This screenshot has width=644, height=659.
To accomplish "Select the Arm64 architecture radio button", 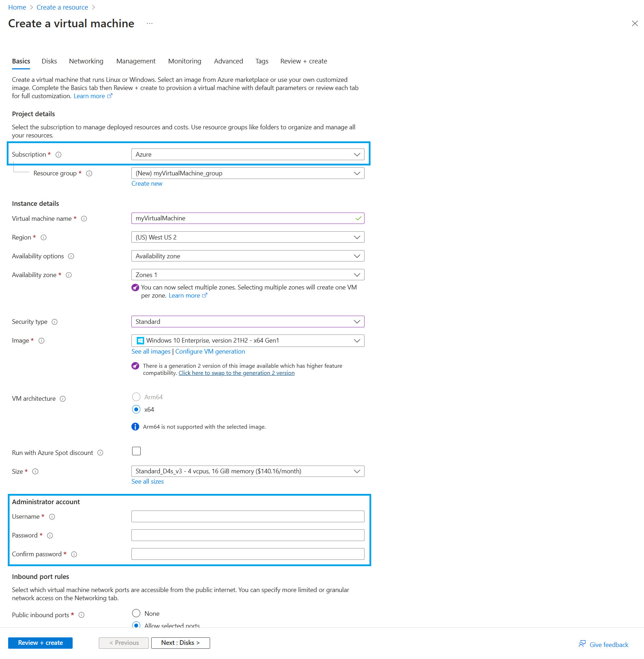I will coord(136,397).
